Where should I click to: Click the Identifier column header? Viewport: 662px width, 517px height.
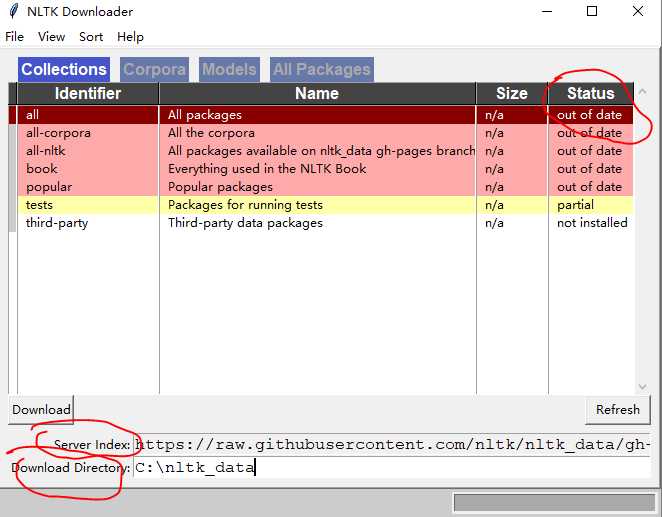pyautogui.click(x=88, y=93)
